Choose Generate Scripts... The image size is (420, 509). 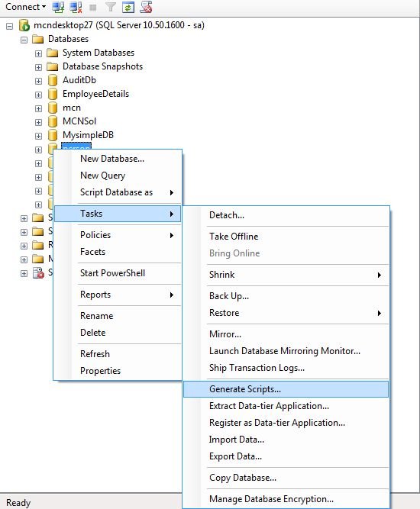[x=286, y=389]
